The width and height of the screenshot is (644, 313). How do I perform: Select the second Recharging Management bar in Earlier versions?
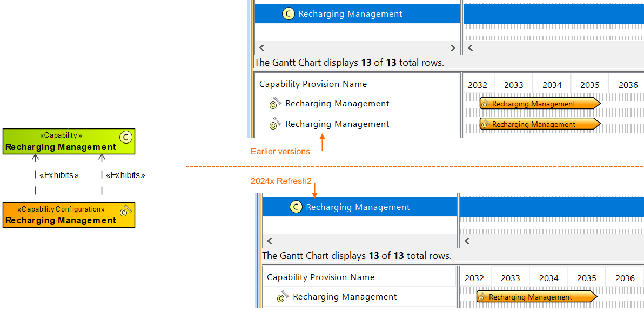click(539, 124)
